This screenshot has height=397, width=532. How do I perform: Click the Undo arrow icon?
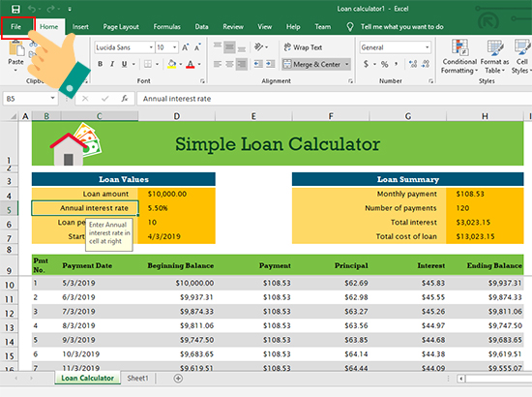(32, 9)
